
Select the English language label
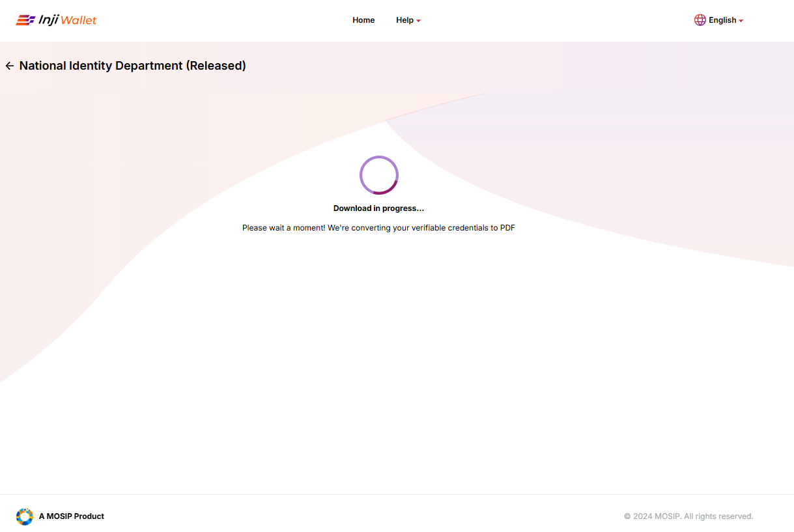(x=722, y=20)
